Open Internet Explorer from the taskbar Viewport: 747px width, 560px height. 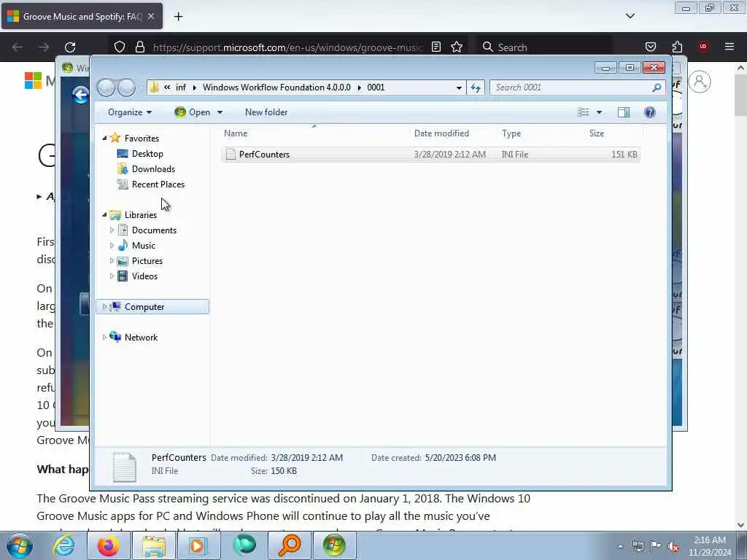click(x=63, y=545)
